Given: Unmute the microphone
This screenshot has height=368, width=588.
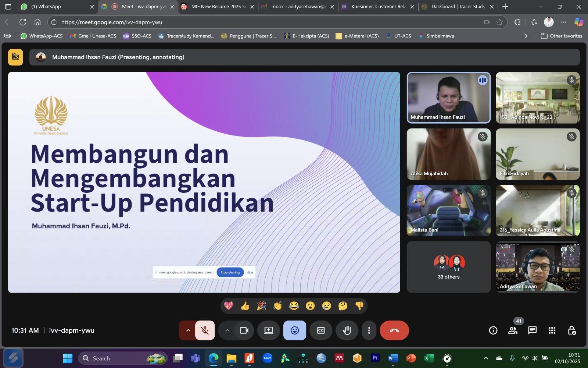Looking at the screenshot, I should pyautogui.click(x=205, y=330).
